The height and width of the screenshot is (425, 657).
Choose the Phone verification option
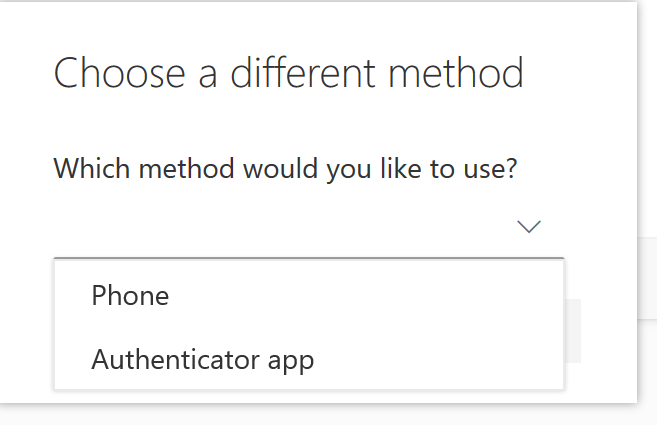[309, 295]
